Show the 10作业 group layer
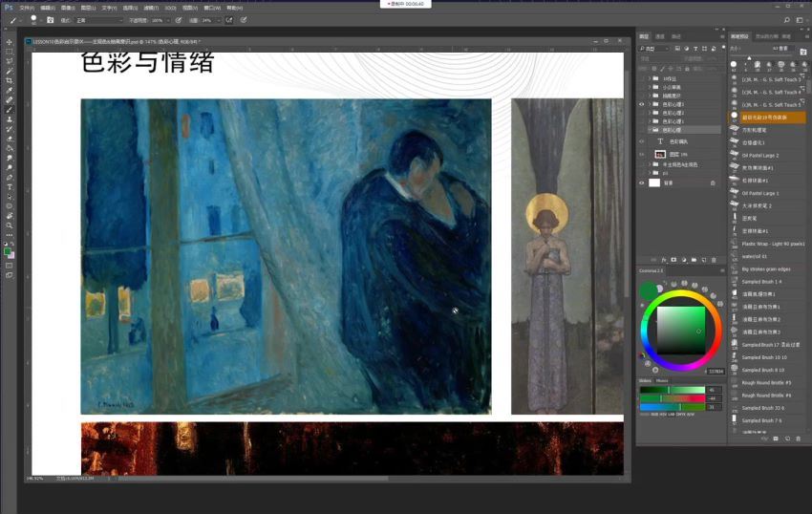 coord(642,78)
